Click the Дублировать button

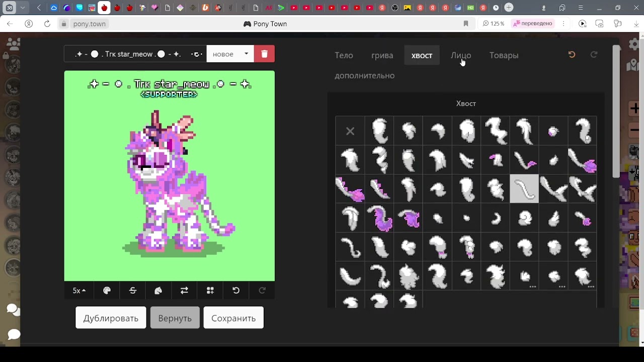pos(111,318)
